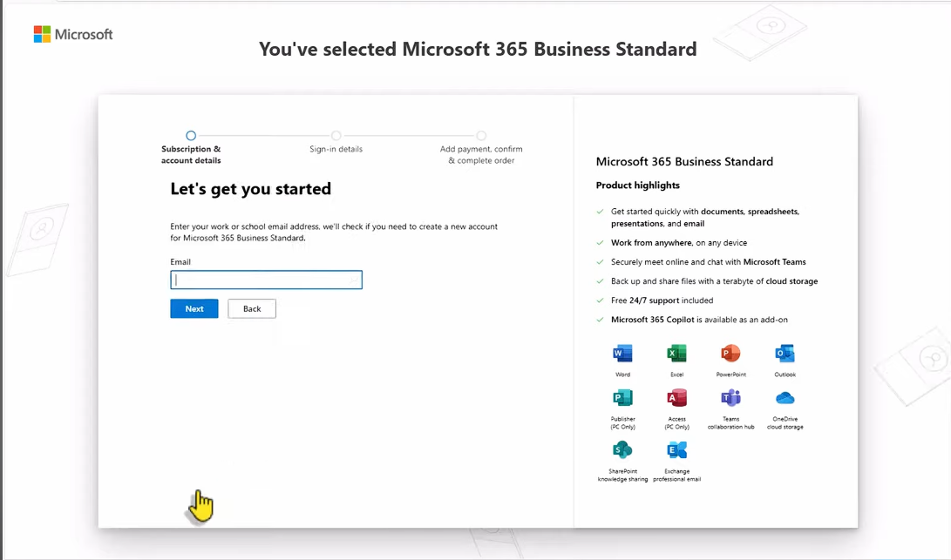Viewport: 951px width, 560px height.
Task: Click the Excel app icon
Action: pos(676,354)
